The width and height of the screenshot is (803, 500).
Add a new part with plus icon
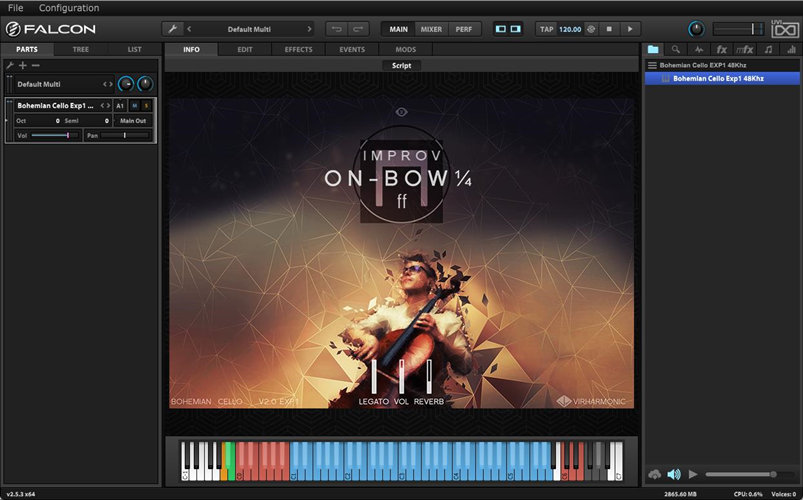[22, 65]
